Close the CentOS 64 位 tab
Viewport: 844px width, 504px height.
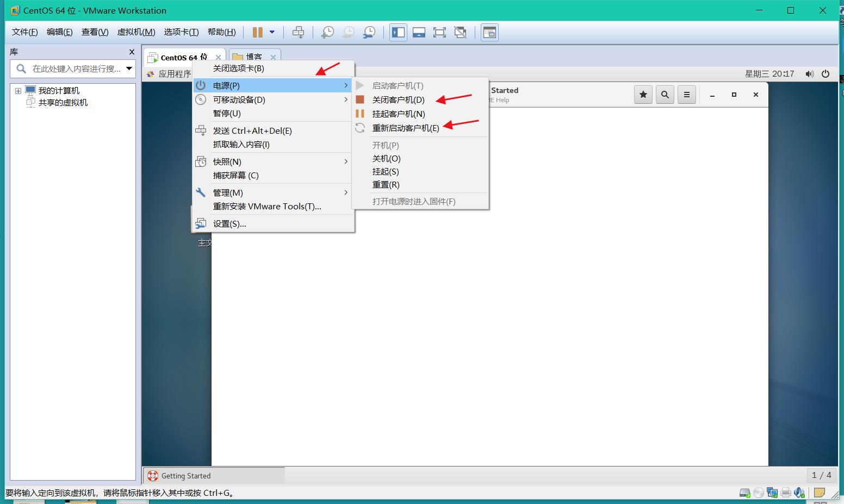tap(218, 57)
